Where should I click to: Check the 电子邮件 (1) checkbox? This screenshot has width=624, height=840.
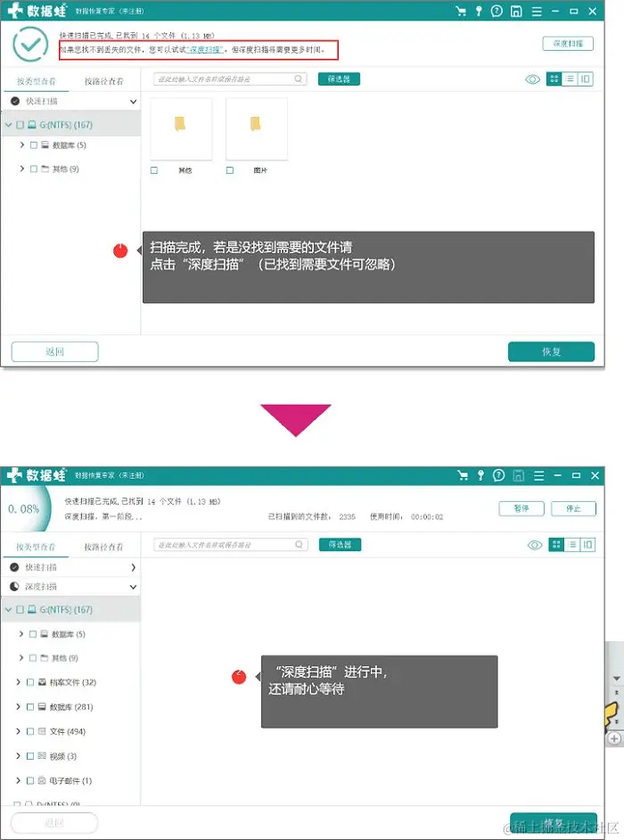click(30, 780)
